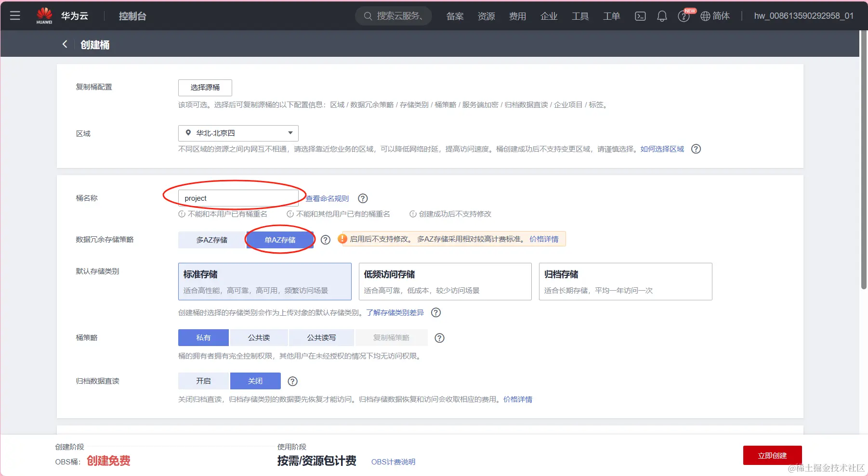Go back using the arrow beside 创建桶
Viewport: 868px width, 476px height.
point(65,44)
